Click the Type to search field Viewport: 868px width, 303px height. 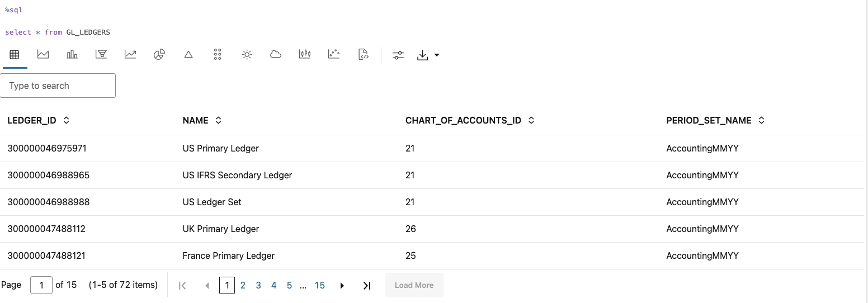58,86
